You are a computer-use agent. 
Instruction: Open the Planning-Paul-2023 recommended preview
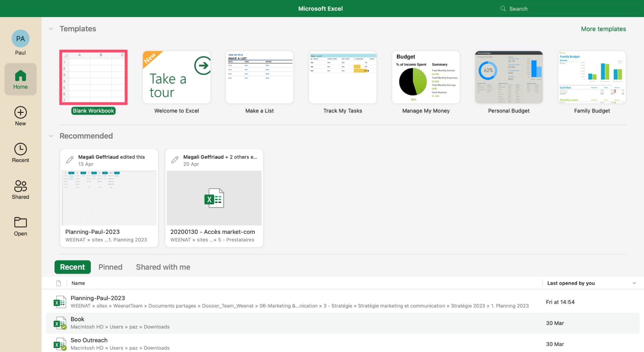(x=109, y=198)
